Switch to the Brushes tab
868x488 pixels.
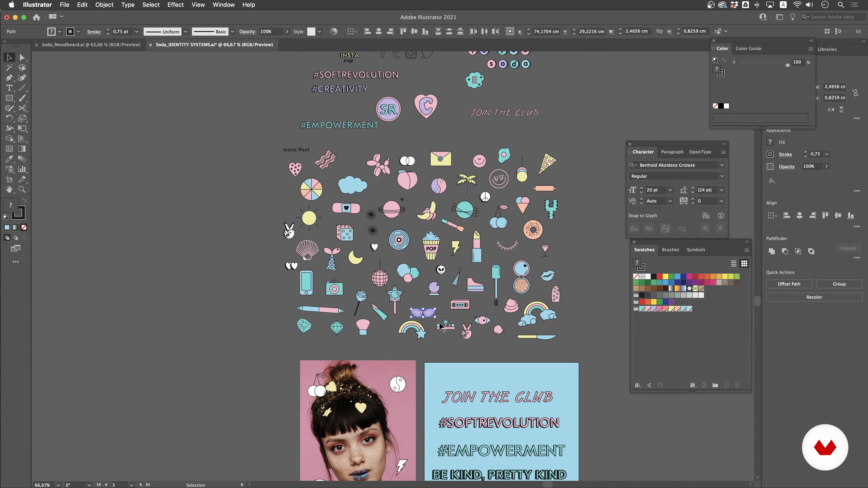pyautogui.click(x=670, y=250)
